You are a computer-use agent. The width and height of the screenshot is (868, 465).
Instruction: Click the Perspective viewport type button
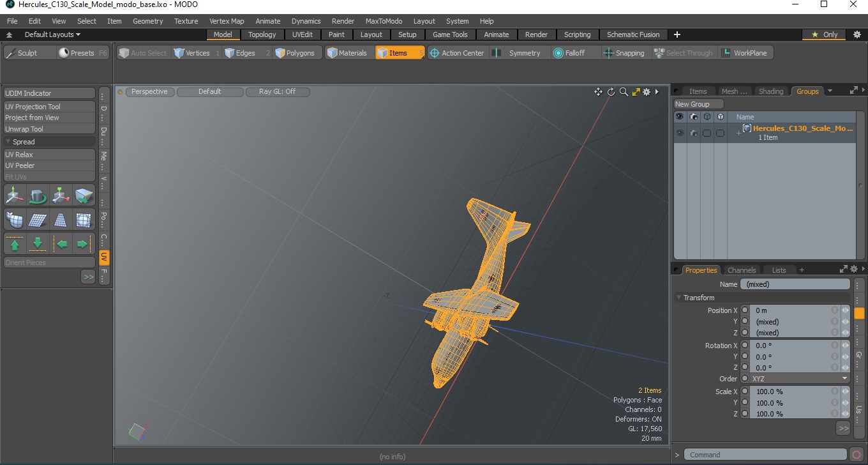pos(150,92)
